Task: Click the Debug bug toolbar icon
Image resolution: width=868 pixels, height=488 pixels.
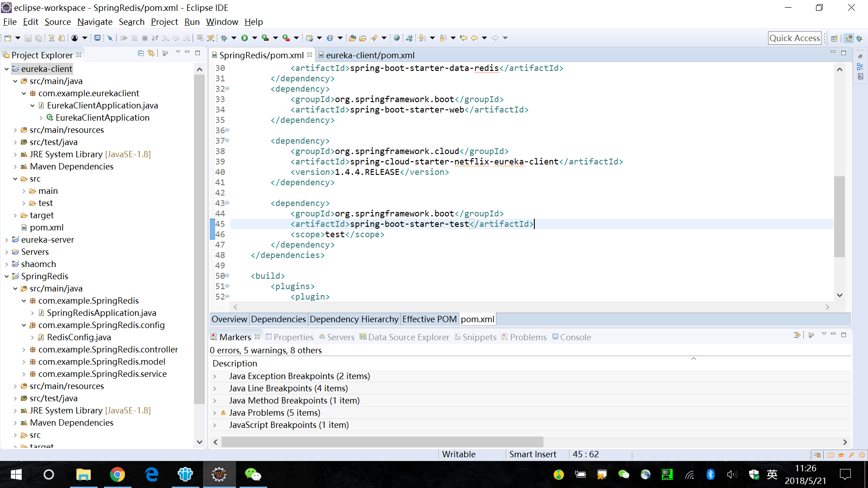Action: pyautogui.click(x=223, y=38)
